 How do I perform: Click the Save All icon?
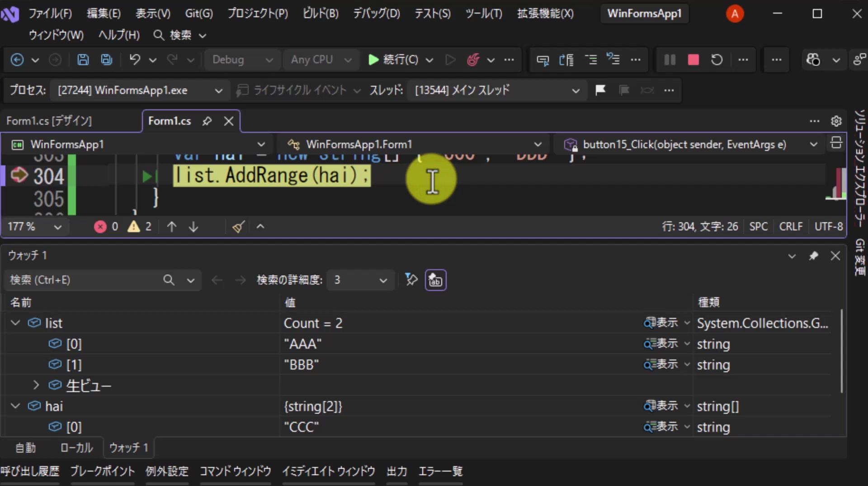[106, 60]
